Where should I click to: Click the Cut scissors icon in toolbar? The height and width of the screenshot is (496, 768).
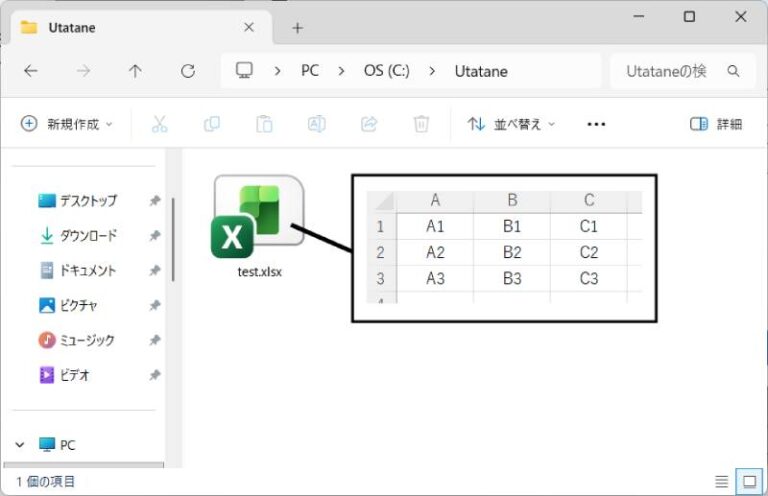coord(160,124)
